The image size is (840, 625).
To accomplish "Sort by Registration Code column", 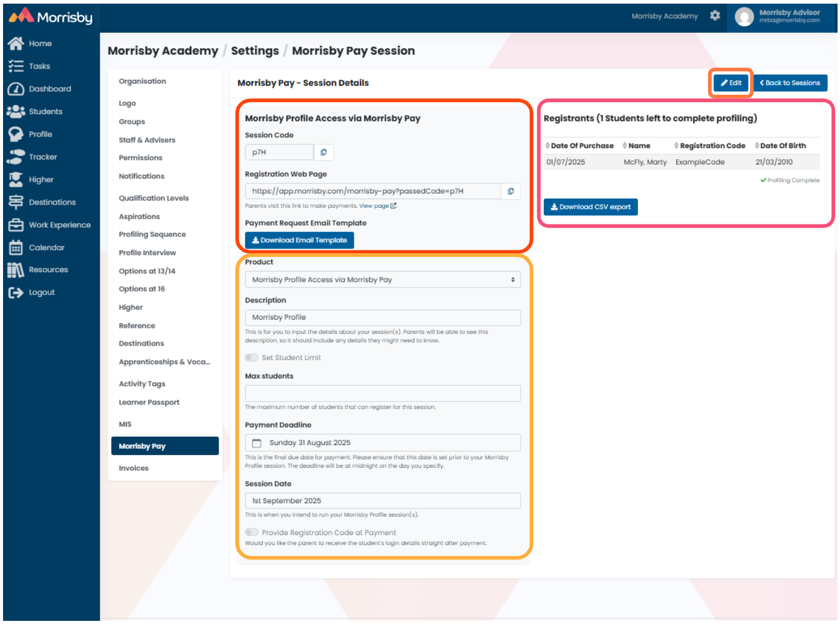I will click(710, 146).
